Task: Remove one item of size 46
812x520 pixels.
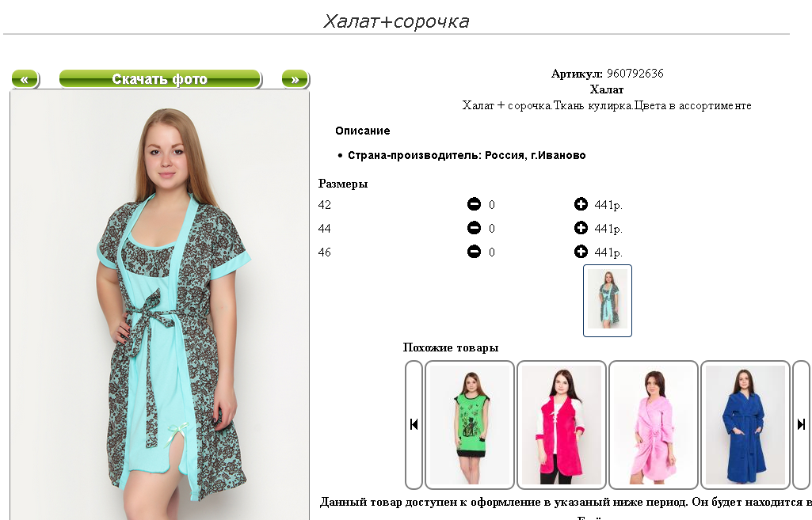Action: tap(474, 252)
